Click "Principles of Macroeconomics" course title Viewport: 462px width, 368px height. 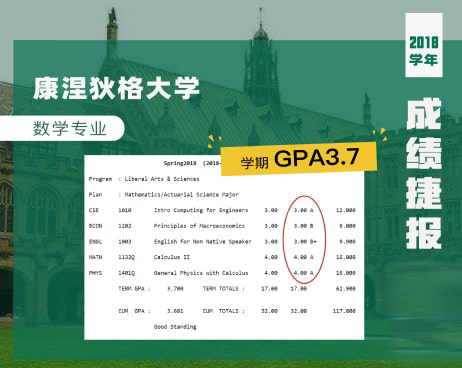pos(199,226)
